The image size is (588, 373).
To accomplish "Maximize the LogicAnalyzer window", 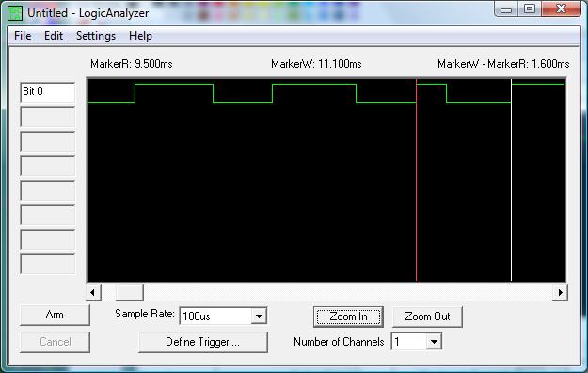I will [x=530, y=8].
